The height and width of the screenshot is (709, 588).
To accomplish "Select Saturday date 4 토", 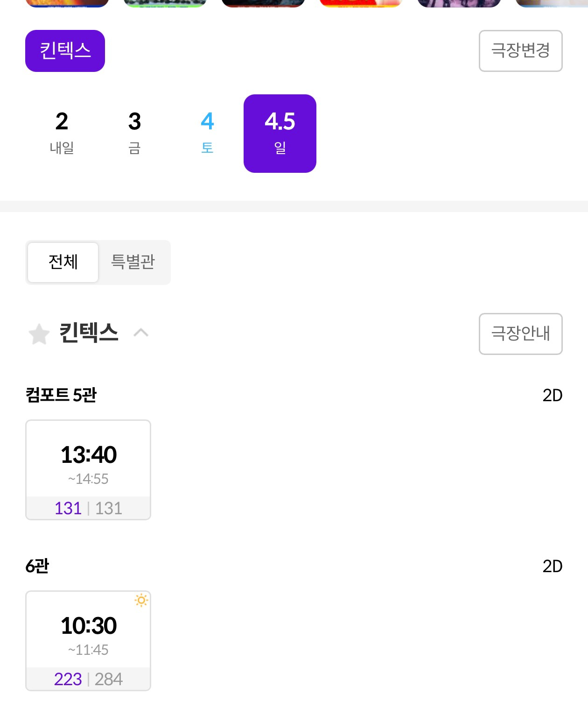I will (x=207, y=133).
